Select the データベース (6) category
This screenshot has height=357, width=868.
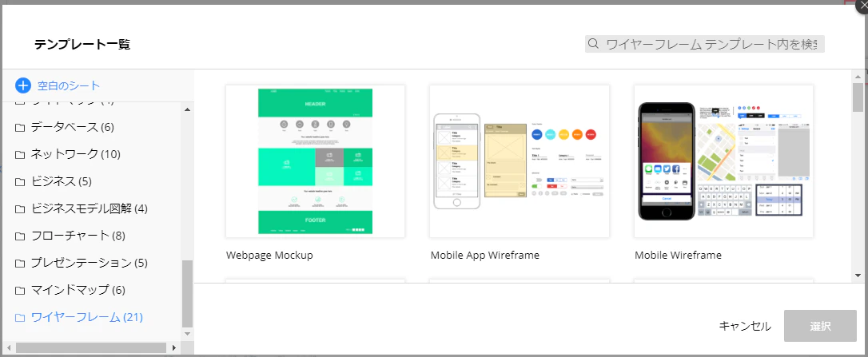[x=72, y=127]
